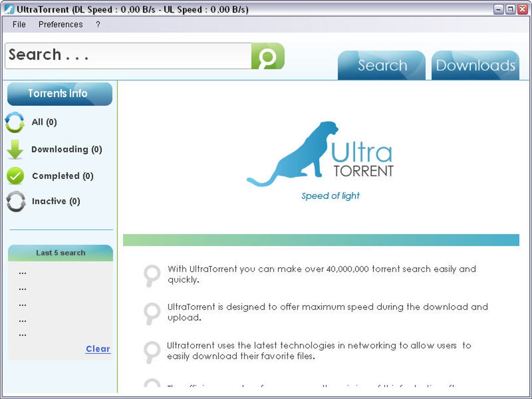This screenshot has width=532, height=399.
Task: Click the green magnifier search button
Action: tap(268, 56)
